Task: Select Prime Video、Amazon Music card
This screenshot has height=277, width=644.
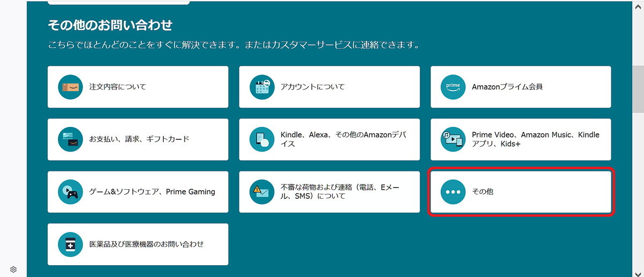Action: pos(521,139)
